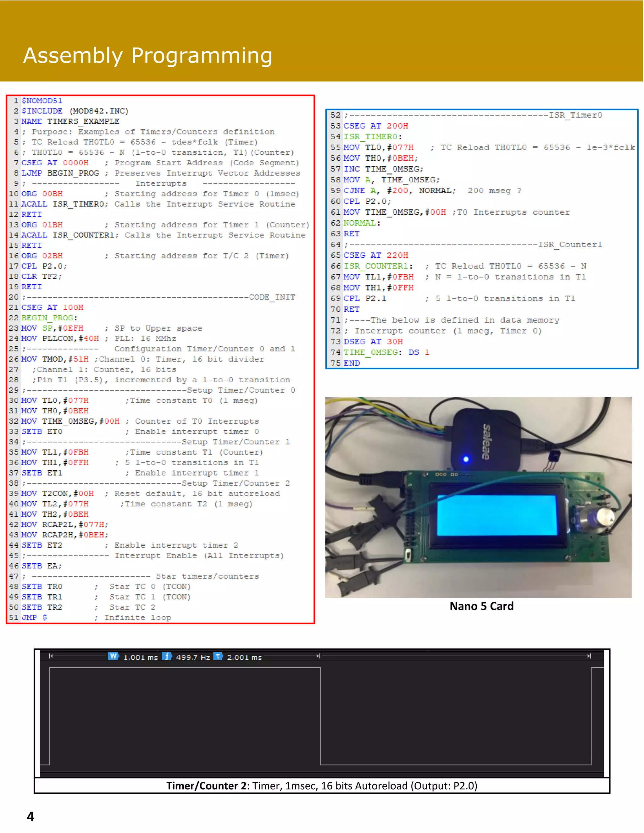Click the '$INCLUDE (MOD842.INC)' line
This screenshot has height=833, width=644.
point(75,111)
